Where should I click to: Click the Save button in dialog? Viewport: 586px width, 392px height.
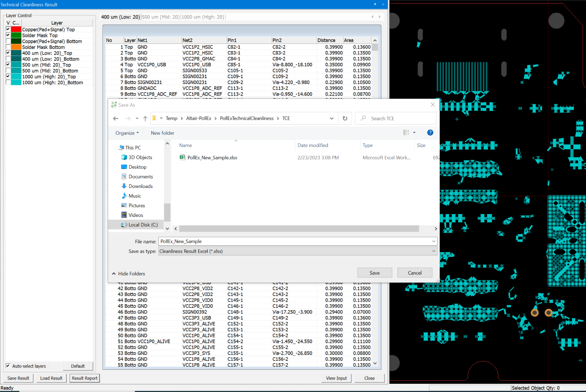coord(374,273)
